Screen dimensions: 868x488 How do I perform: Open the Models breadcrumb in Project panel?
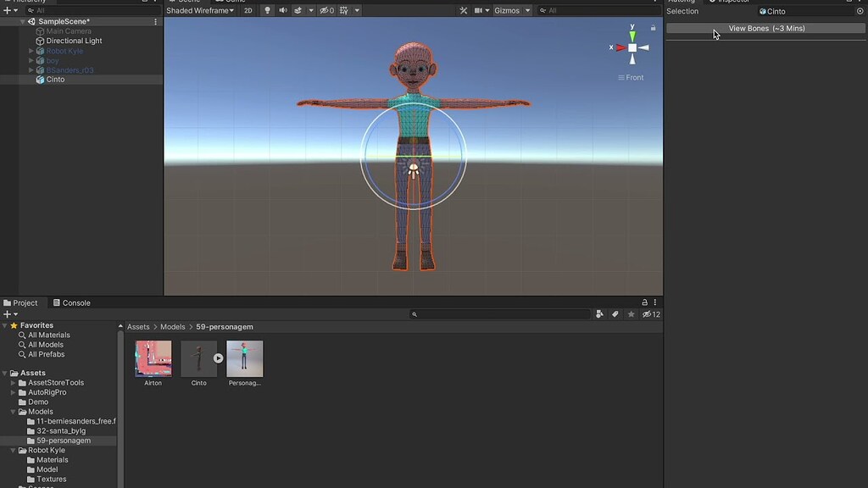172,326
